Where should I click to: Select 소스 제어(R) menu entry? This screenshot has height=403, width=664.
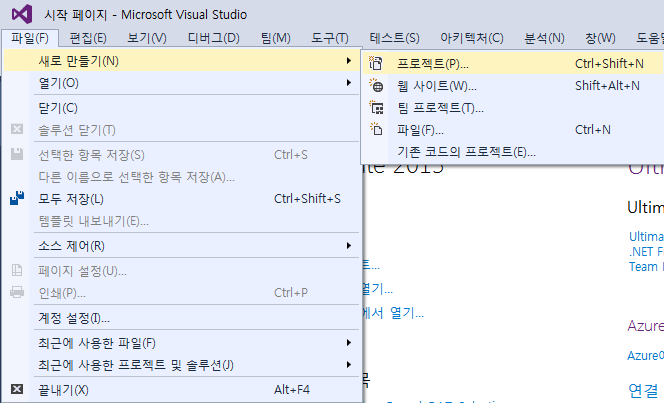(182, 246)
